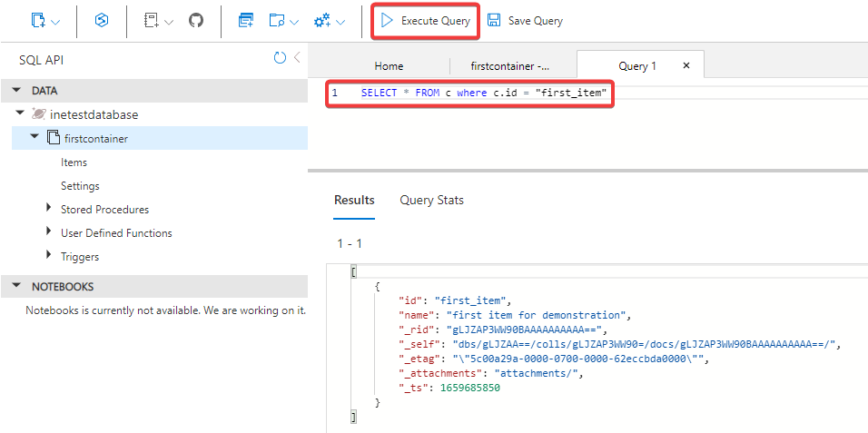Switch to the Query Stats tab
868x433 pixels.
pyautogui.click(x=431, y=200)
